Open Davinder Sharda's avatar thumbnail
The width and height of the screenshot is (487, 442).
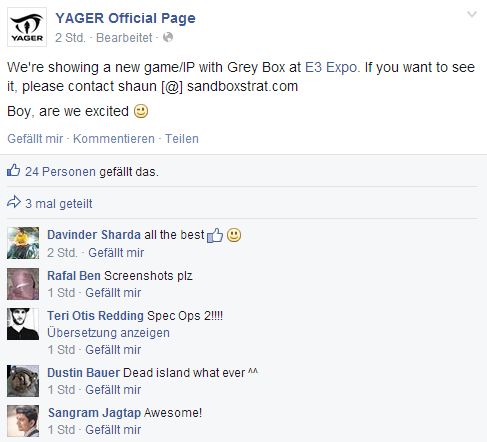coord(23,243)
